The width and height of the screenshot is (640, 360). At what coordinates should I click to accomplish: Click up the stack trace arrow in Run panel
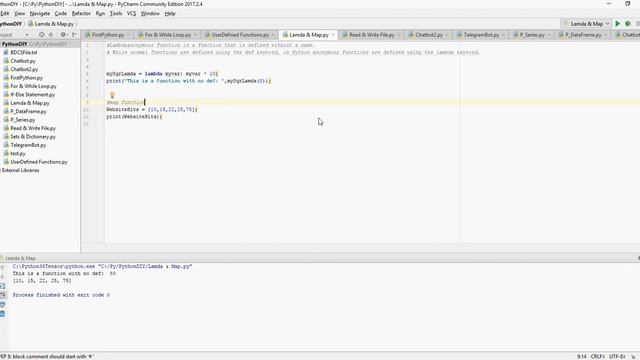click(x=2, y=268)
